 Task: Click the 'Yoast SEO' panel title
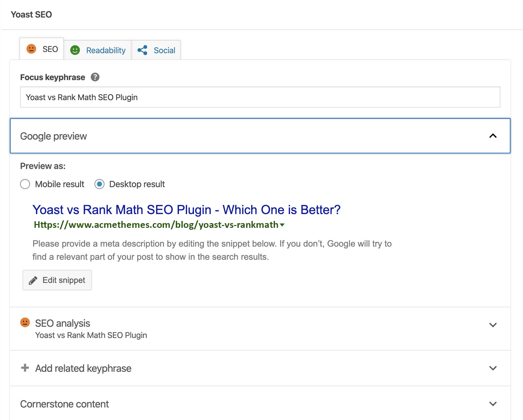31,14
